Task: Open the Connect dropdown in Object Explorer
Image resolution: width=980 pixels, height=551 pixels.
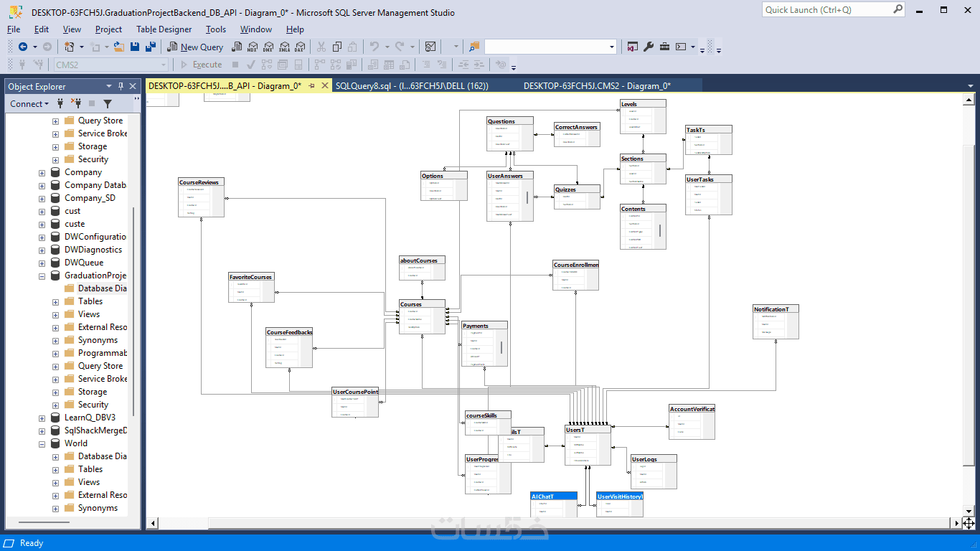Action: point(29,104)
